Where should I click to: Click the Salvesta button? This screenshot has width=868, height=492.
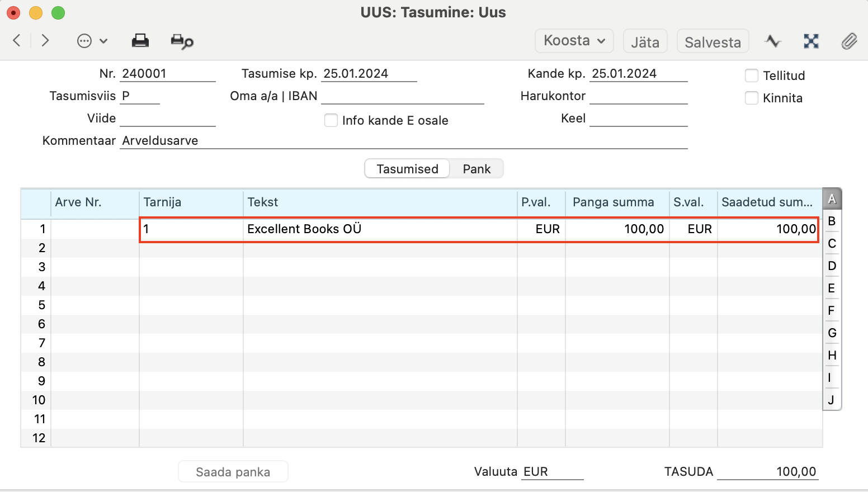click(713, 41)
